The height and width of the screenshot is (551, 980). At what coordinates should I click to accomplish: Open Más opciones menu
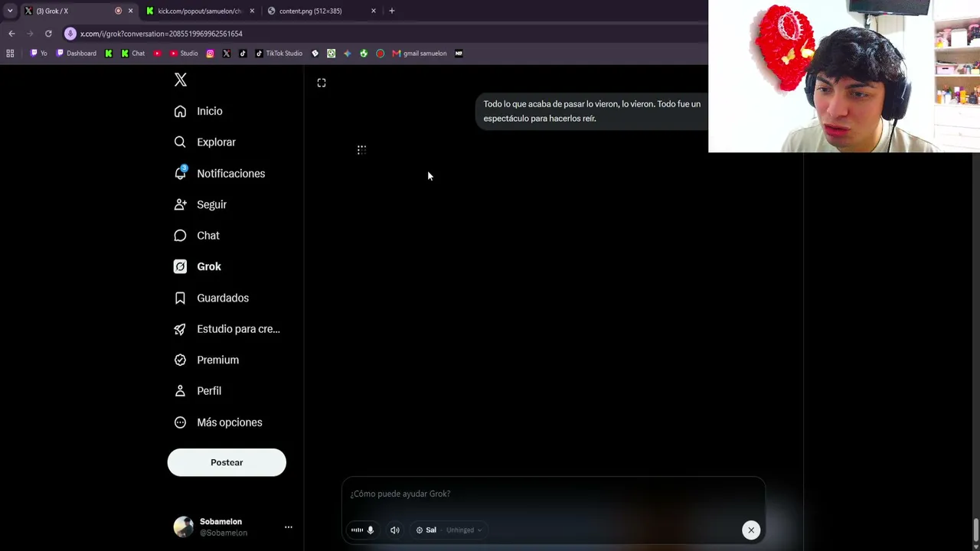218,422
